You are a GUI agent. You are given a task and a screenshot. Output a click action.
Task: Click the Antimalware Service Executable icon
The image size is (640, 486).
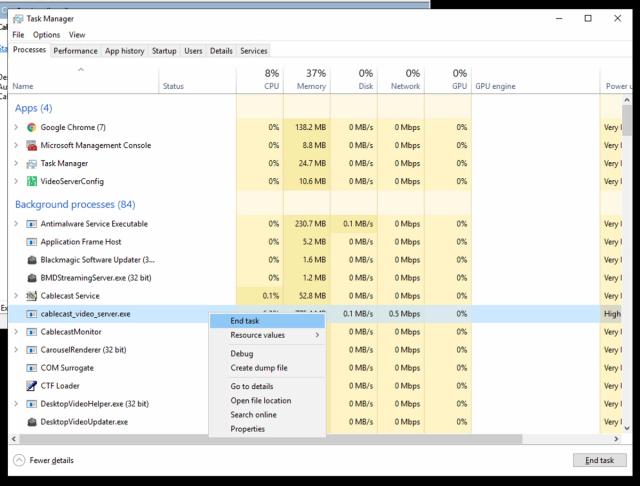pos(31,224)
